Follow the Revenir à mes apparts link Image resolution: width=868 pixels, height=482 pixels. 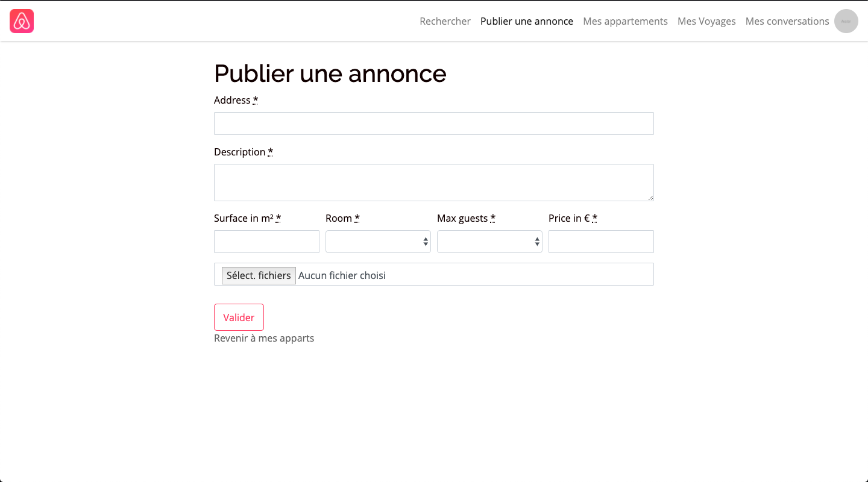[x=264, y=338]
